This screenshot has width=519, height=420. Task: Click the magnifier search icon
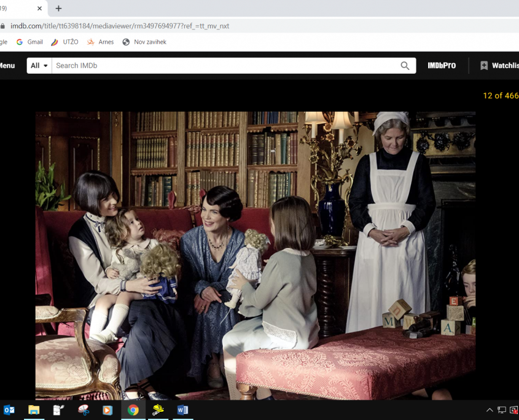click(405, 66)
